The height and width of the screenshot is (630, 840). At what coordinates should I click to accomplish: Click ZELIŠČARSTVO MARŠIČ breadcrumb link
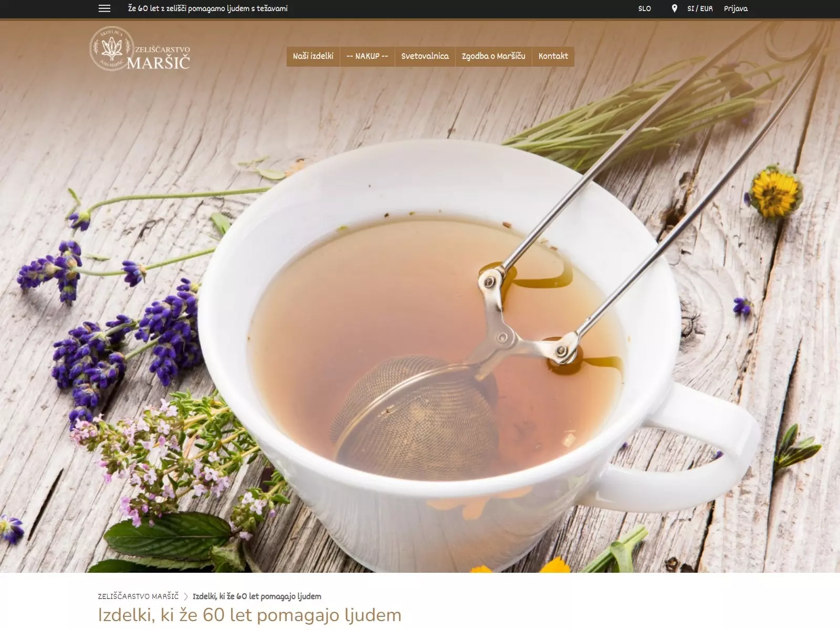coord(138,596)
